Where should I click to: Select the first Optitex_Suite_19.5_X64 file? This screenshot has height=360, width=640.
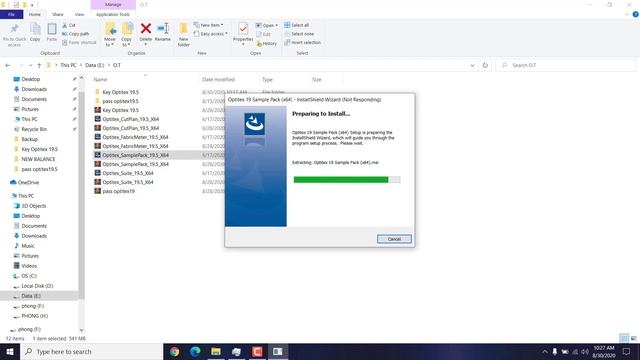point(128,173)
